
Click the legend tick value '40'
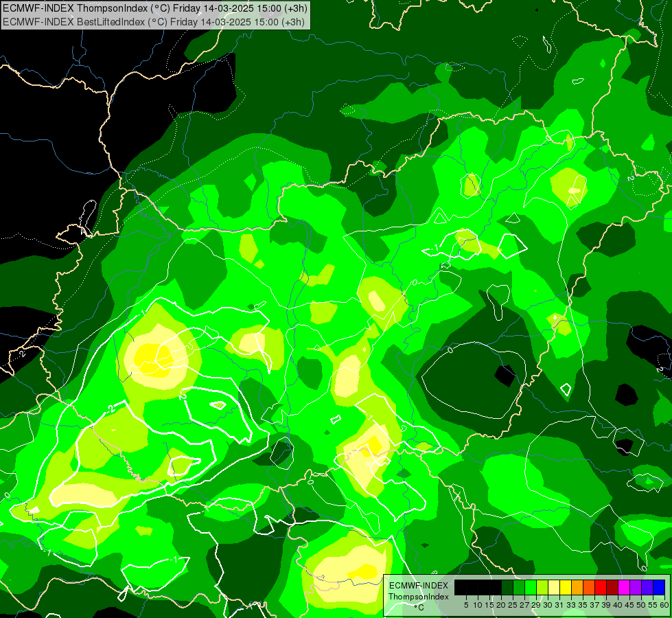coord(618,605)
